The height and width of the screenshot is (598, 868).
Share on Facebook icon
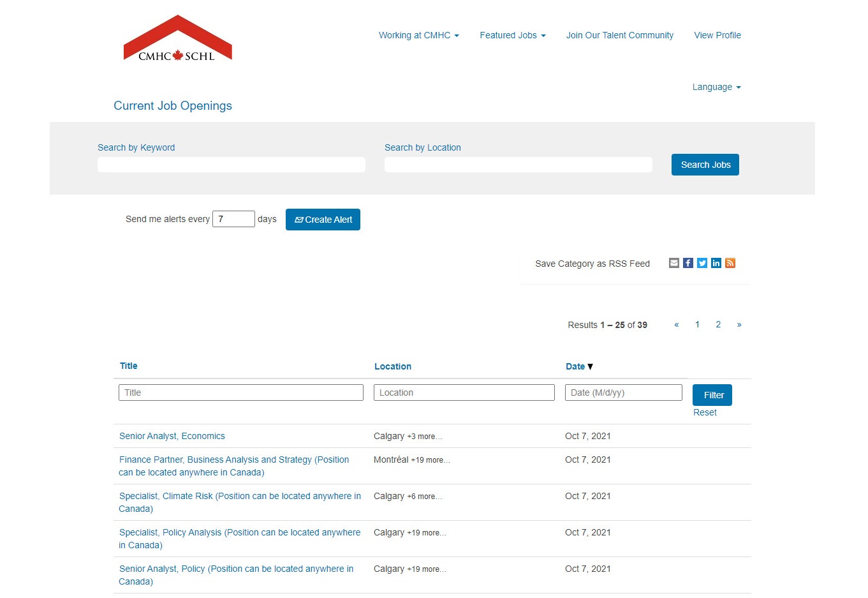click(688, 263)
